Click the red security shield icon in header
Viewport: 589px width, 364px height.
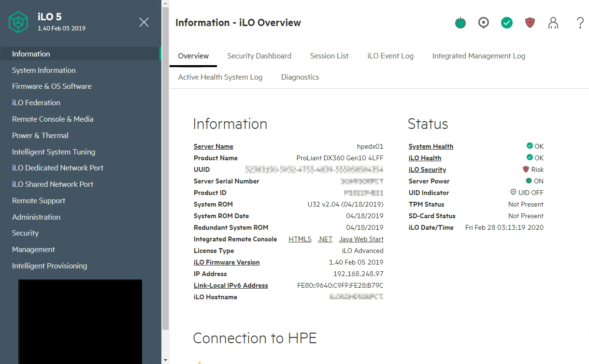tap(530, 23)
